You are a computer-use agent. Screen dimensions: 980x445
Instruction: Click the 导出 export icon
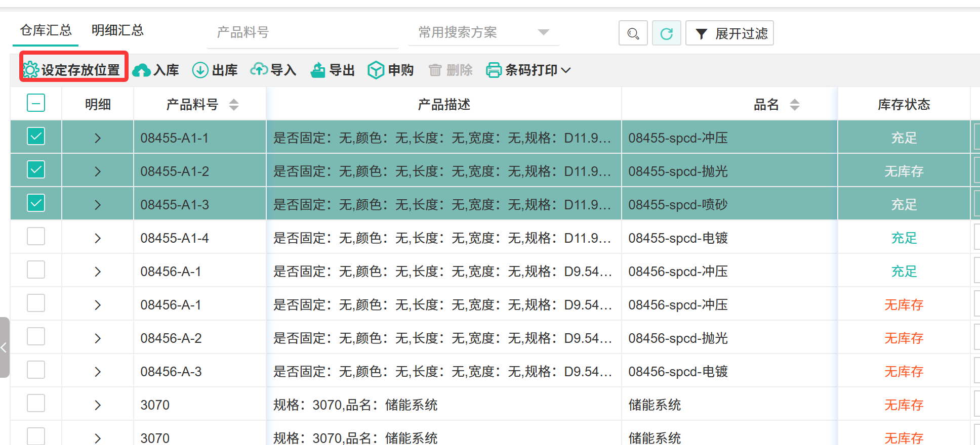(318, 70)
